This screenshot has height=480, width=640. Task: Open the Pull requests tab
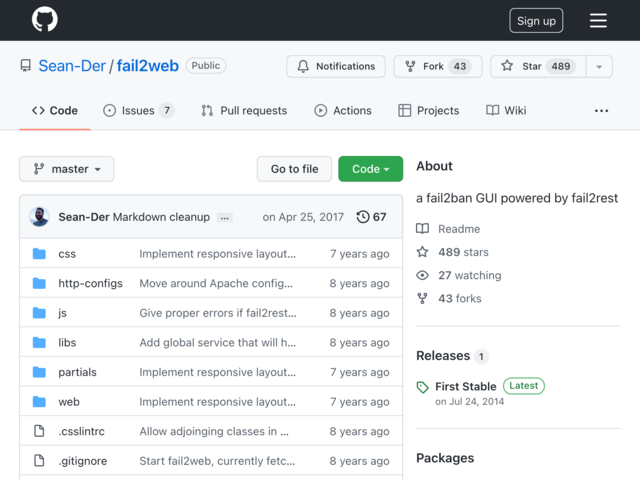[x=244, y=110]
